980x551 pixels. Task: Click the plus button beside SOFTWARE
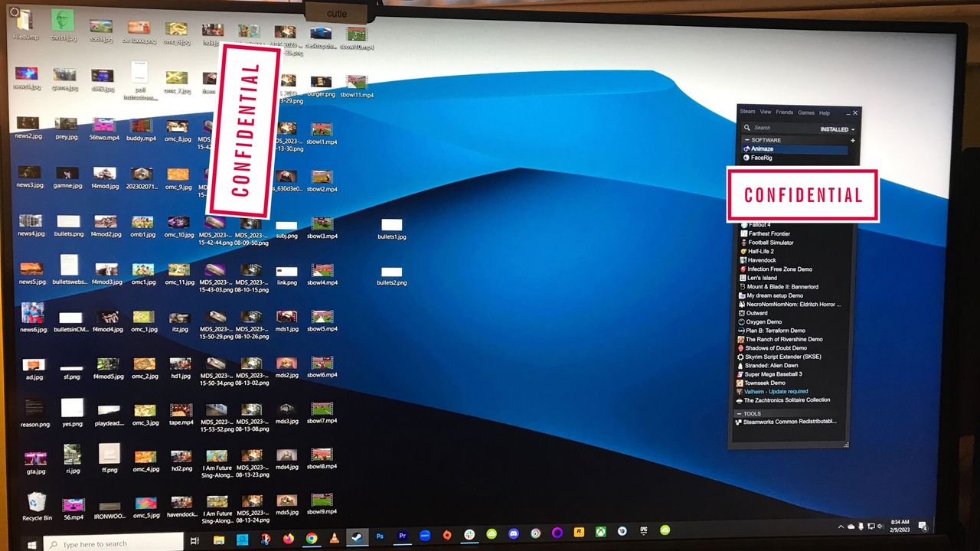tap(852, 140)
